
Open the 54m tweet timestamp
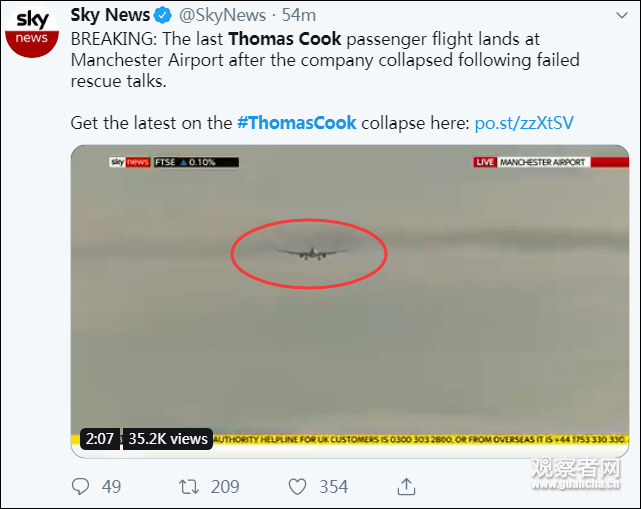pos(299,15)
